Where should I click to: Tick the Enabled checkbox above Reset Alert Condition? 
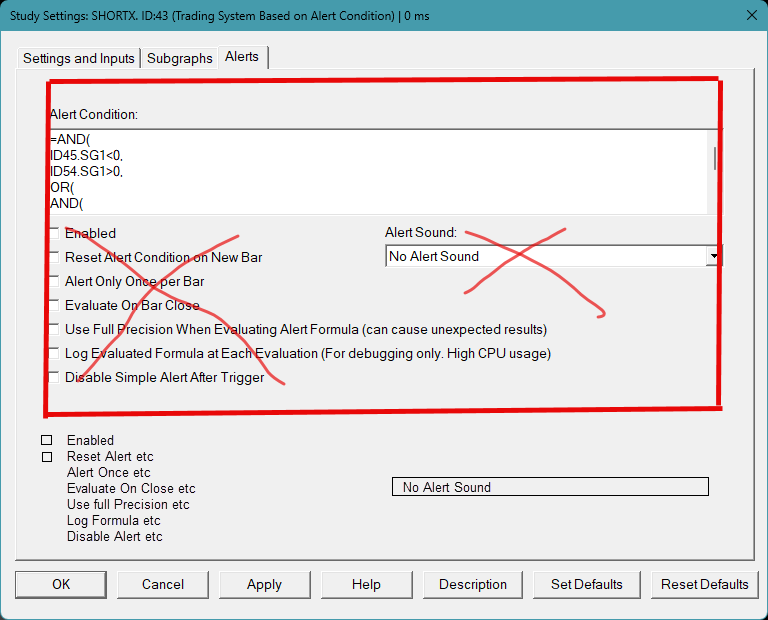tap(54, 233)
